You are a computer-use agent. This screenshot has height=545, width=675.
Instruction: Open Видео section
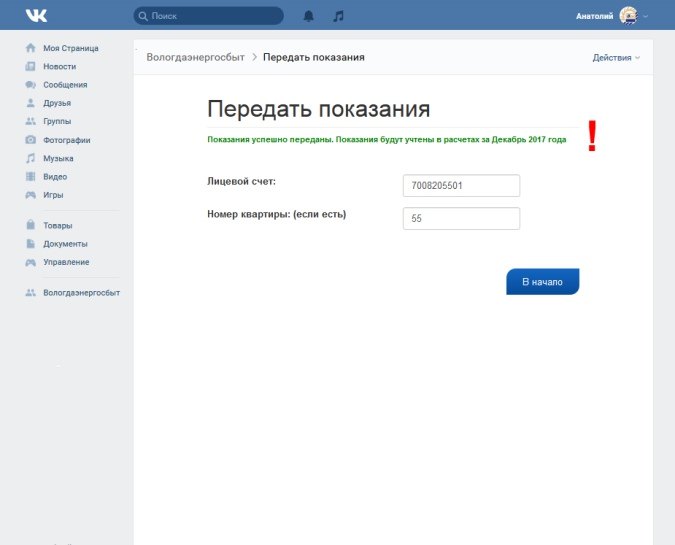coord(55,177)
